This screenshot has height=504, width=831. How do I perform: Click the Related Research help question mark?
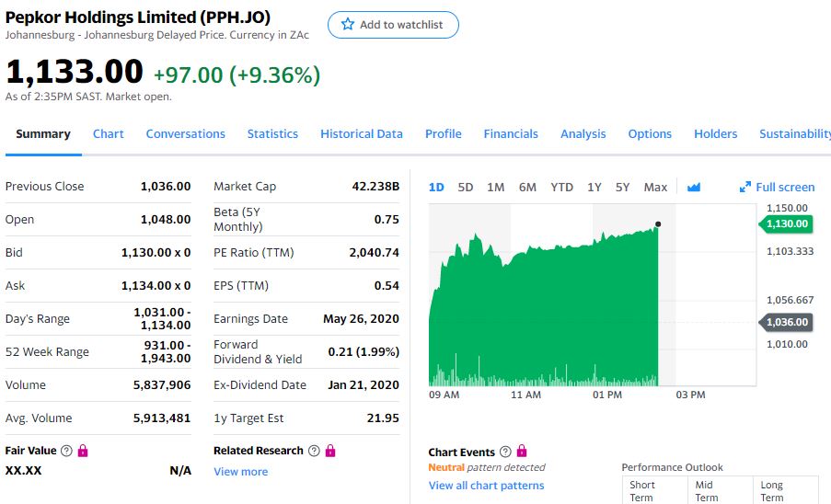point(315,451)
